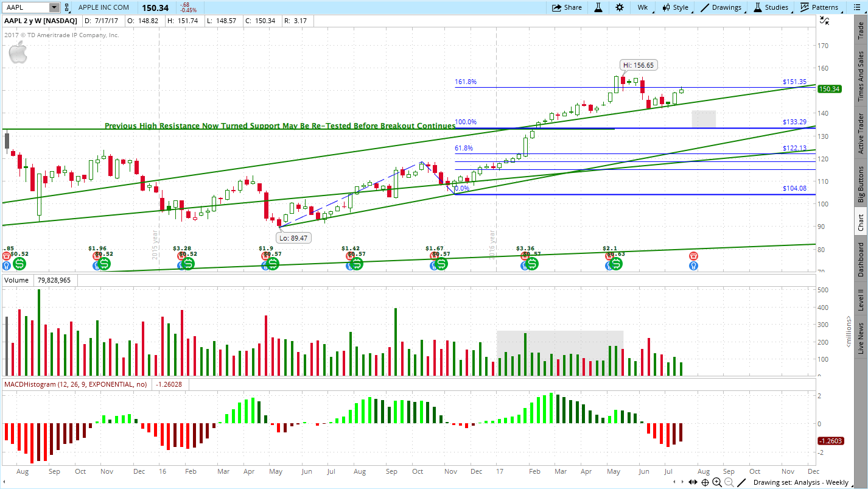This screenshot has width=868, height=489.
Task: Click the Previous High Resistance annotation text
Action: (280, 126)
